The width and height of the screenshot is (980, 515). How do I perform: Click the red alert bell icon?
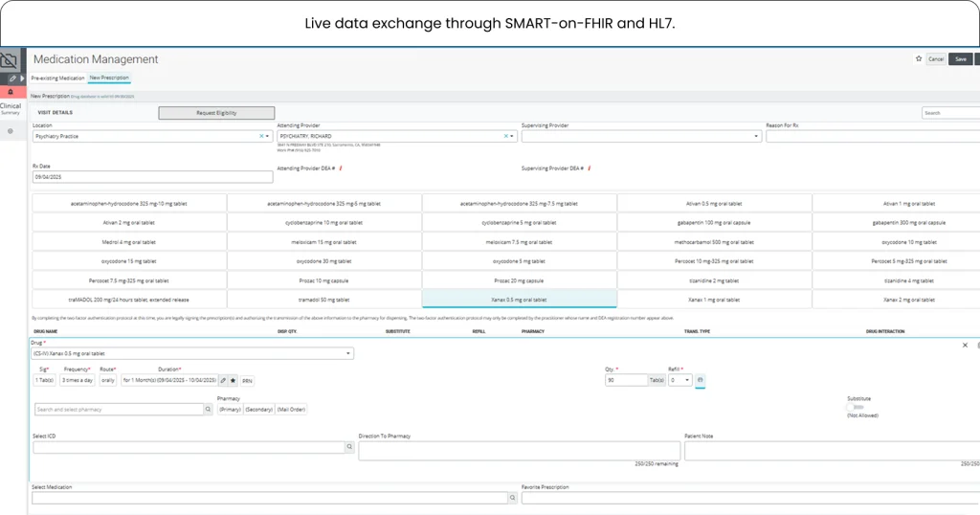point(11,92)
